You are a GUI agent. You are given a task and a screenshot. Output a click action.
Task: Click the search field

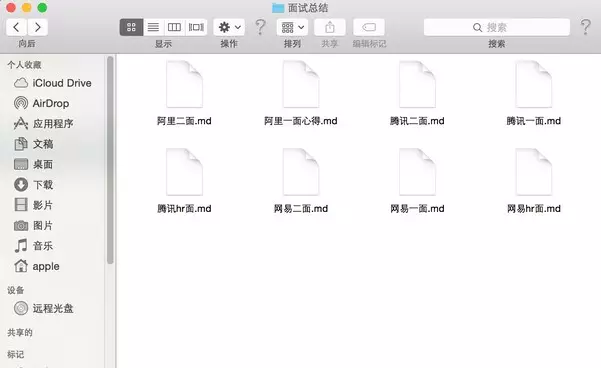coord(497,27)
